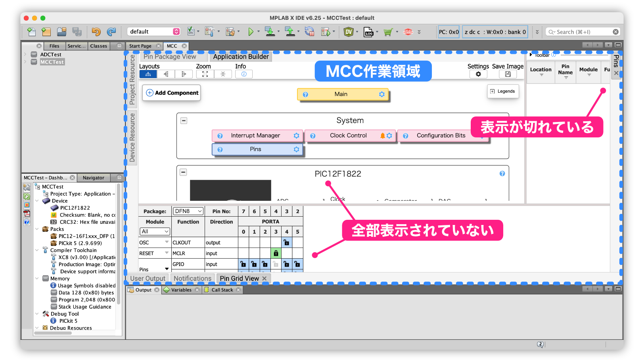Viewport: 644px width, 362px height.
Task: Expand the OSC module row arrow
Action: point(167,242)
